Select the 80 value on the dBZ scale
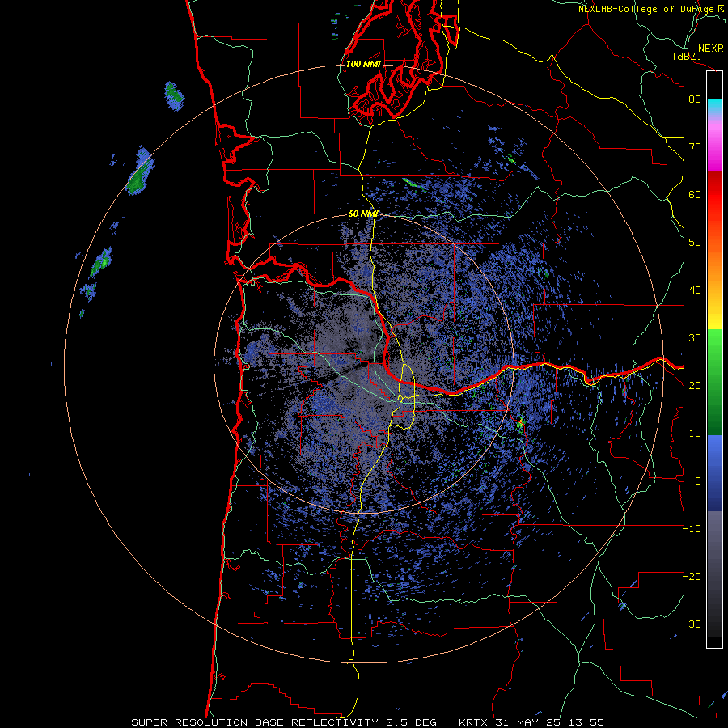This screenshot has width=728, height=728. pos(695,99)
